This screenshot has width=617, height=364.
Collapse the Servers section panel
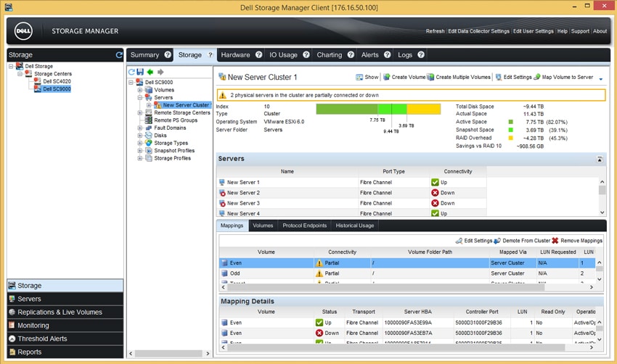600,160
